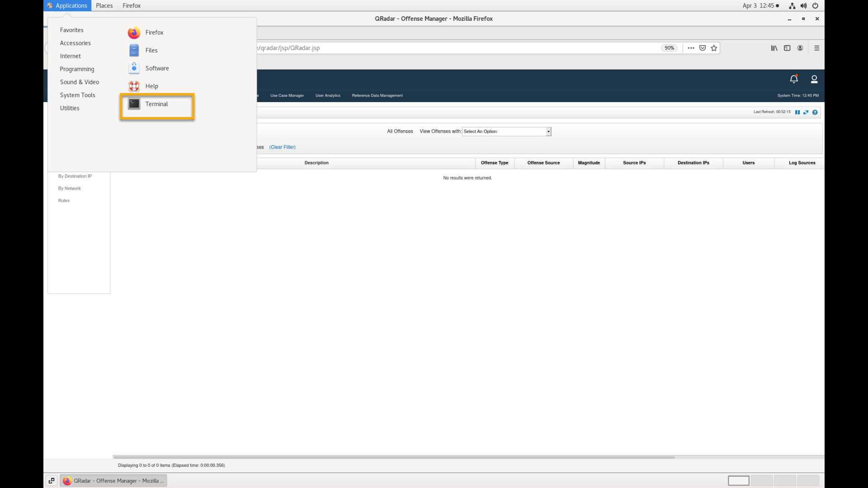Open the Places menu

tap(104, 5)
